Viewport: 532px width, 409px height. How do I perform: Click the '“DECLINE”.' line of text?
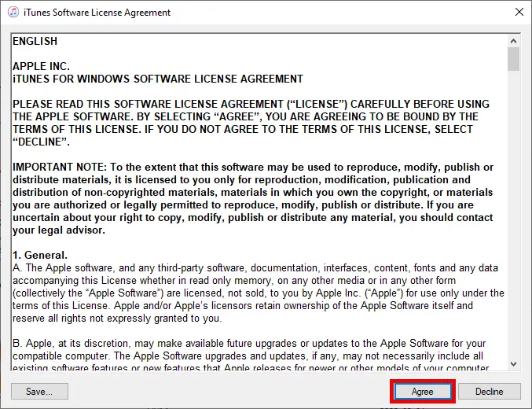pyautogui.click(x=41, y=142)
